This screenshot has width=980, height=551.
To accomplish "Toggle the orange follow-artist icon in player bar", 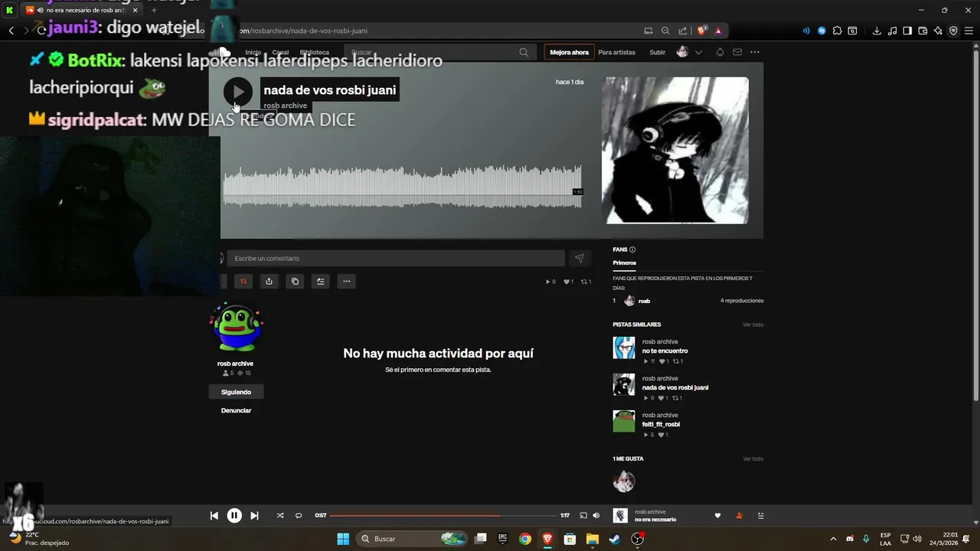I will tap(739, 516).
